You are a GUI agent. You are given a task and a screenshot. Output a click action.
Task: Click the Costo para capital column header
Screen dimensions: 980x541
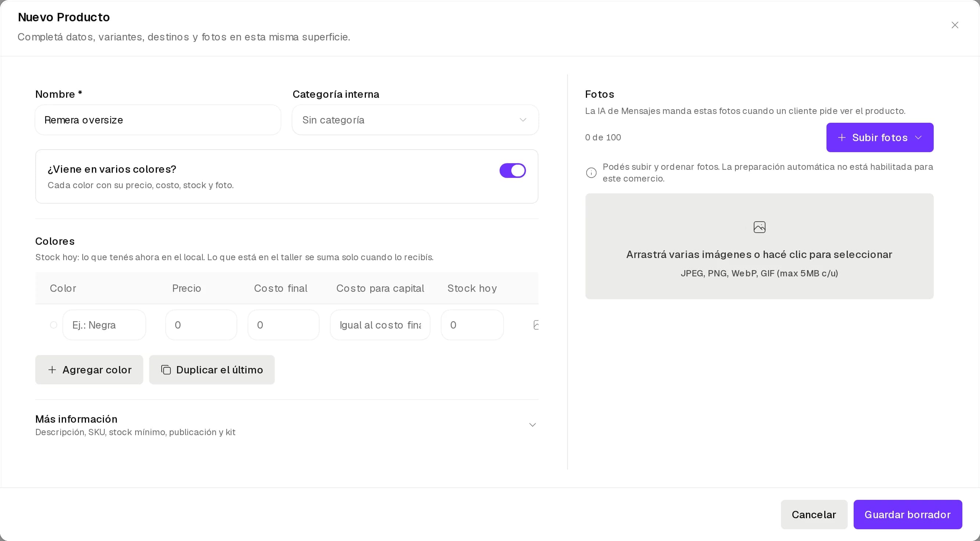coord(380,288)
